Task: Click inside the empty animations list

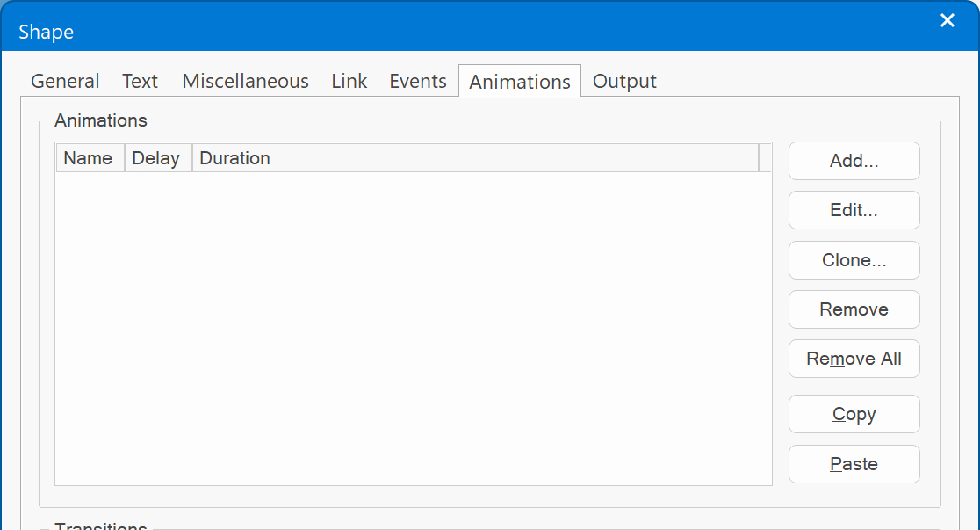Action: pyautogui.click(x=413, y=327)
